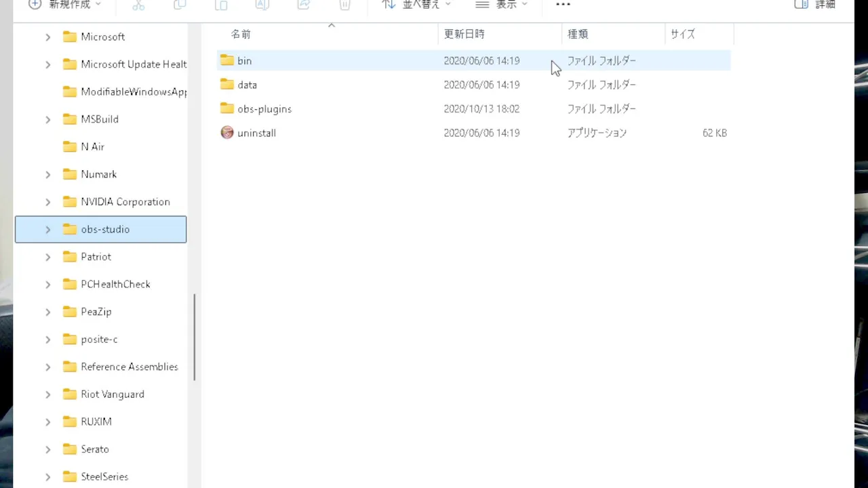Click the bin folder name
Image resolution: width=868 pixels, height=488 pixels.
[x=244, y=61]
